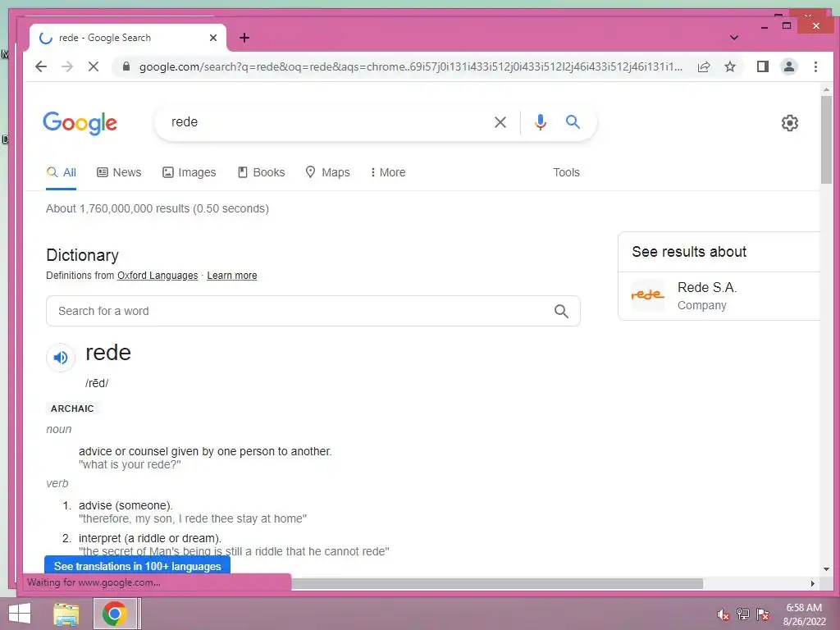Click the scroll down arrow

click(826, 569)
